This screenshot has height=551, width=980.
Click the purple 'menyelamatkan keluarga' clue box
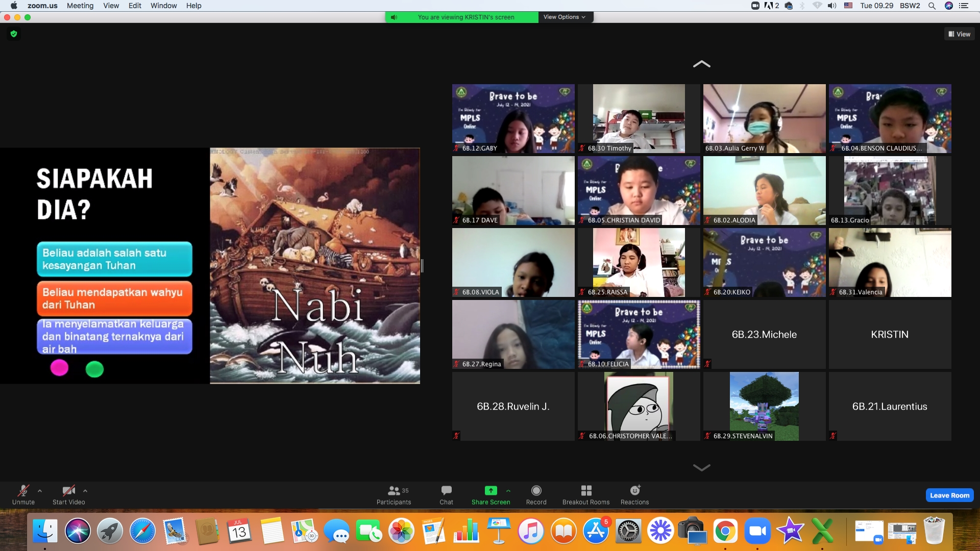click(114, 337)
